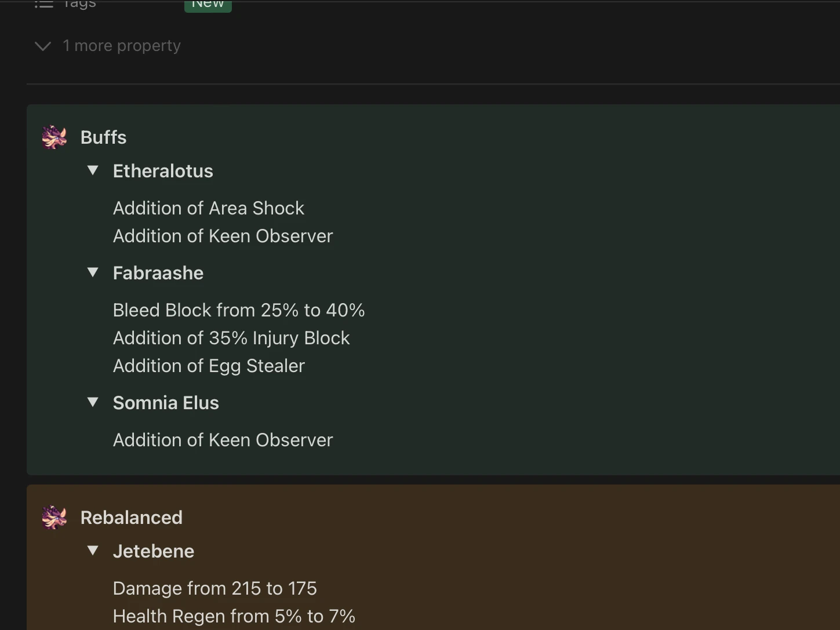Click the Rebalanced callout title

[x=131, y=517]
